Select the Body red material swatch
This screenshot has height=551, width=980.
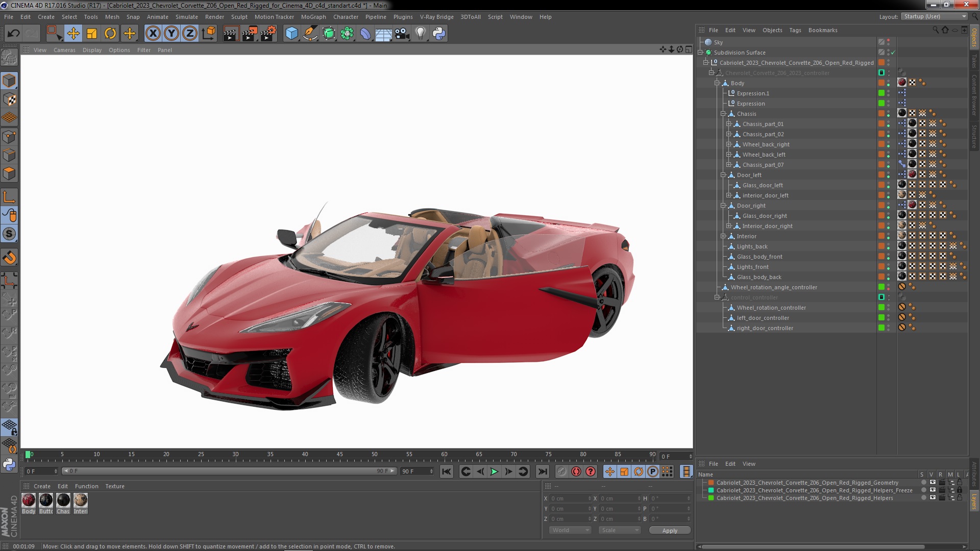(29, 500)
